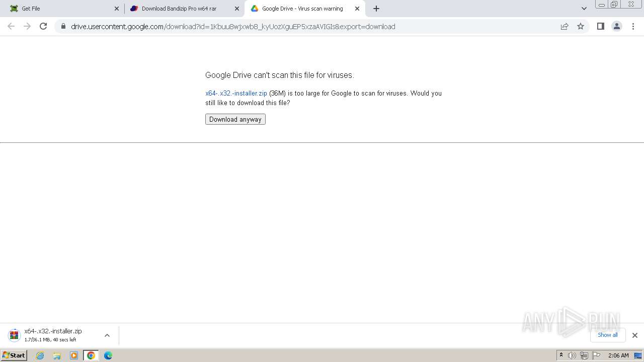The image size is (644, 362).
Task: Click the browser Forward arrow
Action: (27, 26)
